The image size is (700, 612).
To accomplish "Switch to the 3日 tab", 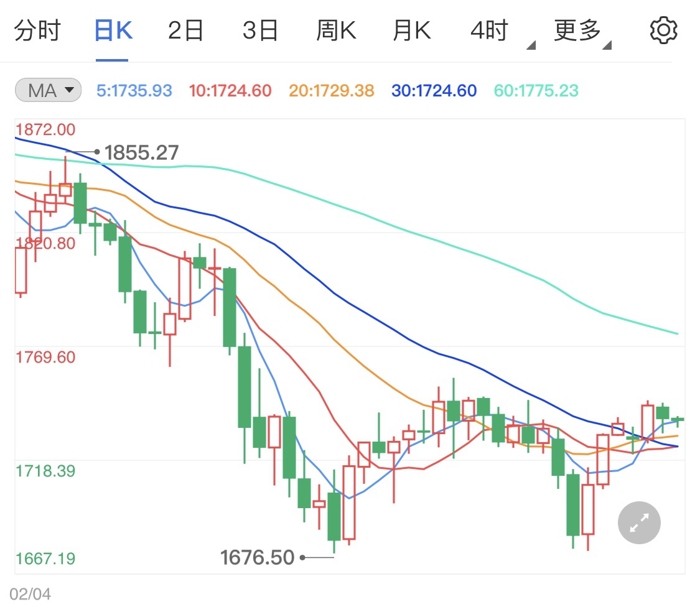I will tap(260, 30).
